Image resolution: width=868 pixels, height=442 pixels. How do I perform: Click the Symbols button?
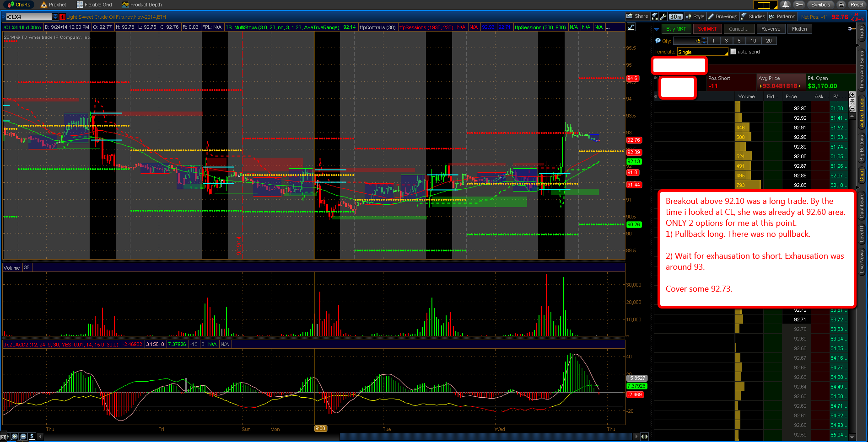click(x=820, y=5)
